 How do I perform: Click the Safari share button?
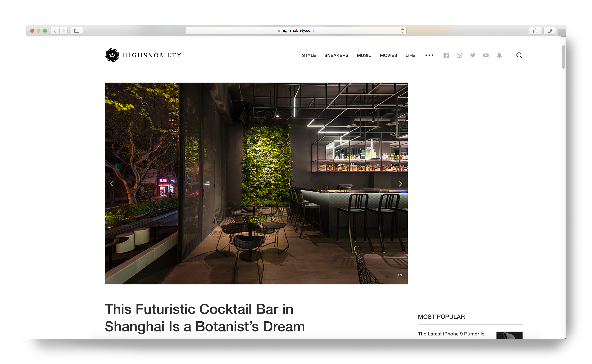pos(535,30)
